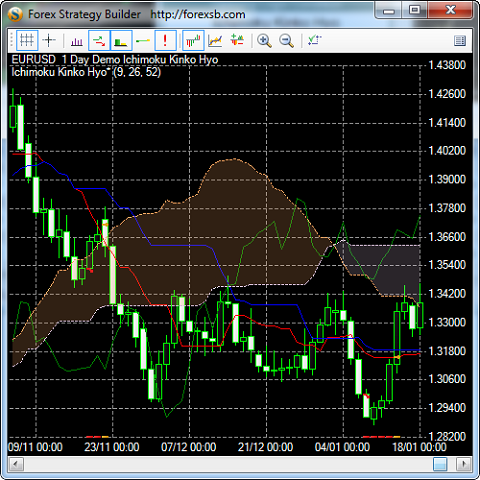Zoom in on the chart
The width and height of the screenshot is (480, 480).
(x=264, y=41)
